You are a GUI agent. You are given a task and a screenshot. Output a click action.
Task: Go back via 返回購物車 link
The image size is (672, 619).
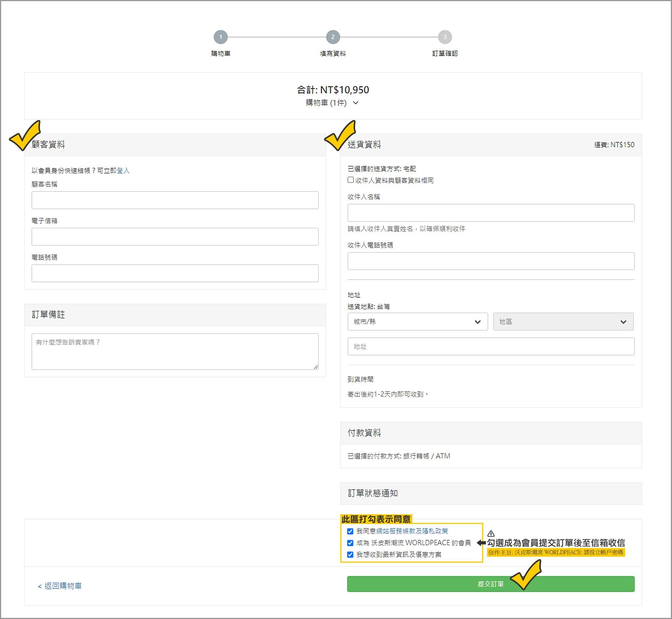(60, 586)
